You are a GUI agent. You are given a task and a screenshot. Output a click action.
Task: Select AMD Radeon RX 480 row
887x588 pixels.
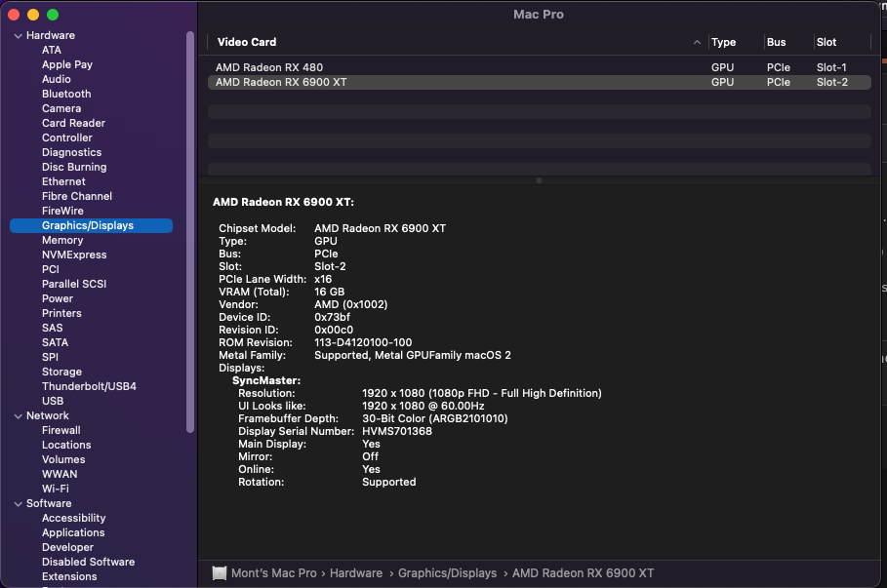(539, 67)
